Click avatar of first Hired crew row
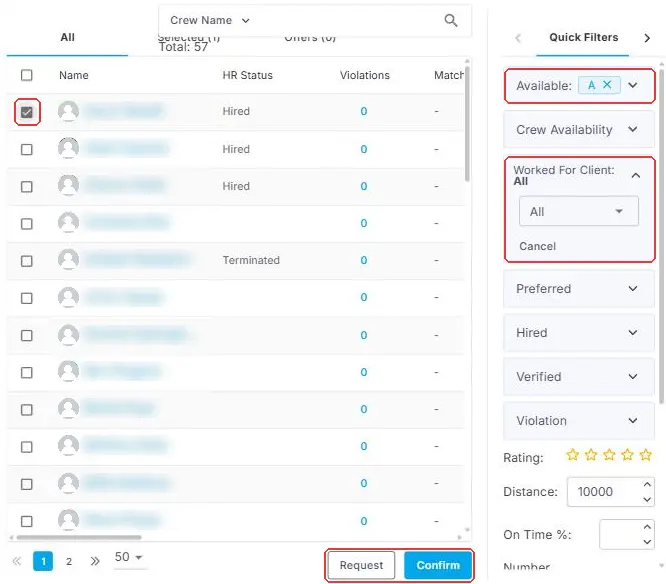Screen dimensions: 666x584 pyautogui.click(x=68, y=111)
